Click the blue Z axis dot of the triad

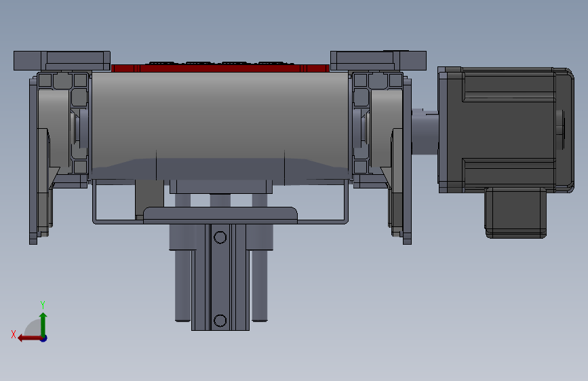(x=44, y=338)
